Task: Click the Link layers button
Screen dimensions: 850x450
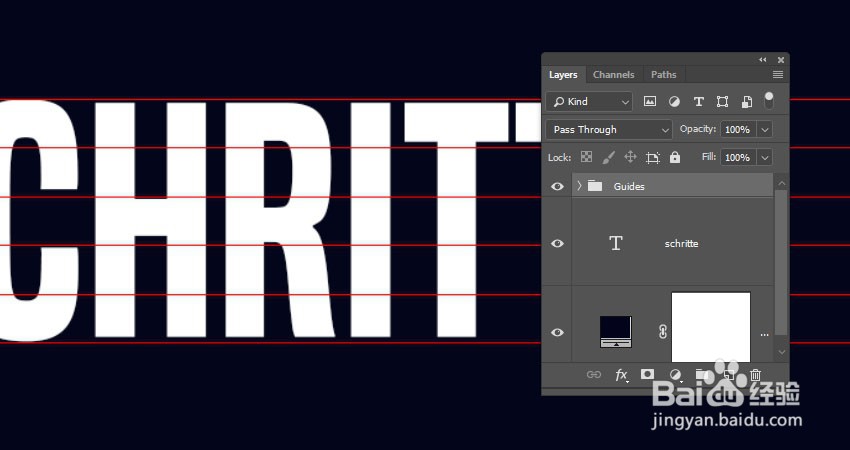Action: 594,375
